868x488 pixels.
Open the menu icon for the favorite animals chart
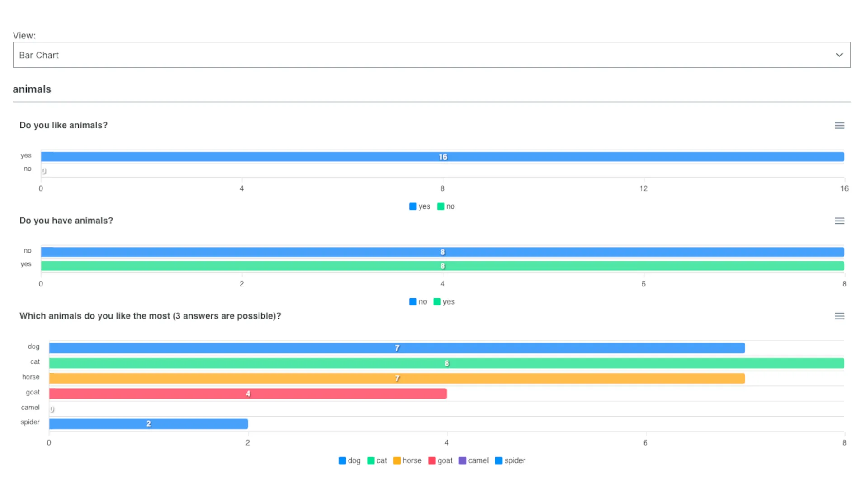pos(840,316)
